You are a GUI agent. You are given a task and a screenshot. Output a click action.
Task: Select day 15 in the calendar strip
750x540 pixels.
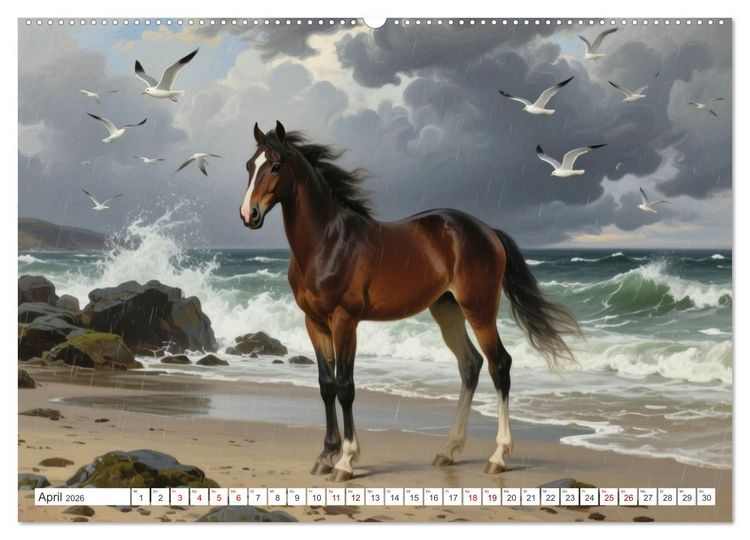(414, 496)
